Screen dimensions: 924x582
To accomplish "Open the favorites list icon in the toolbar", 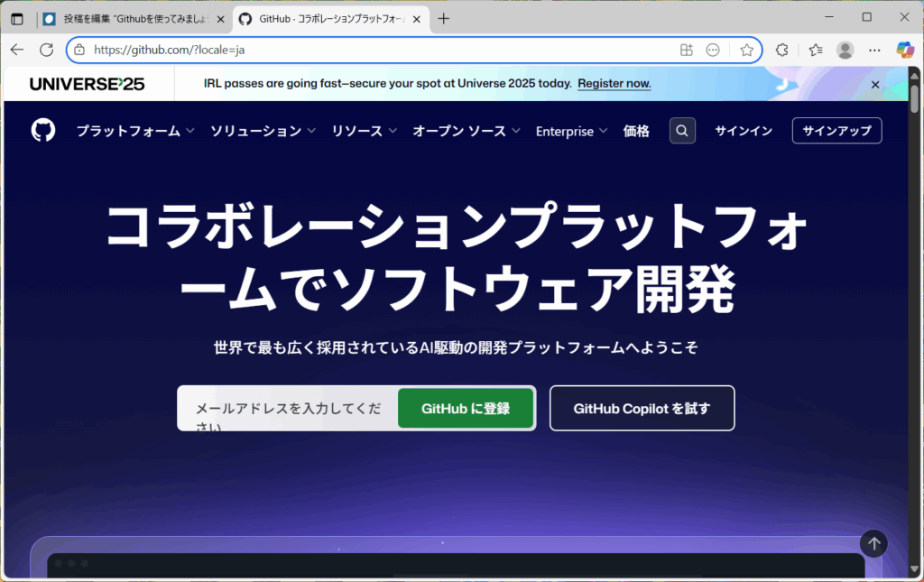I will (x=816, y=50).
